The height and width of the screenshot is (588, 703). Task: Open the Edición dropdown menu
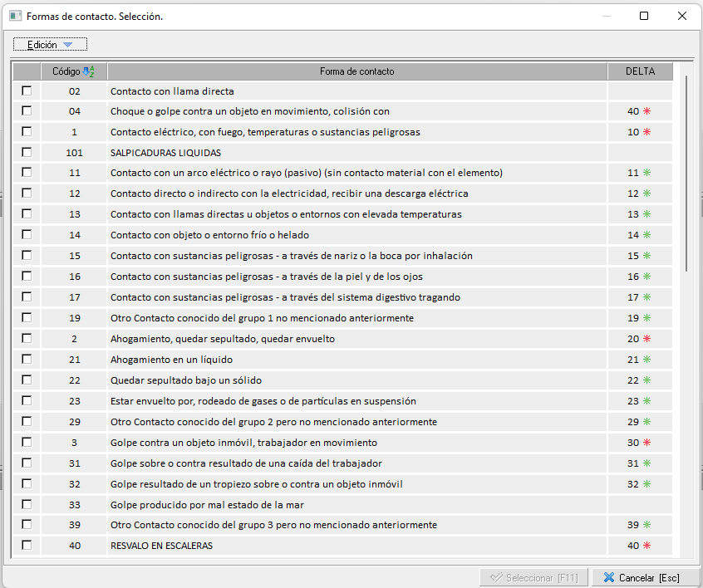point(51,45)
